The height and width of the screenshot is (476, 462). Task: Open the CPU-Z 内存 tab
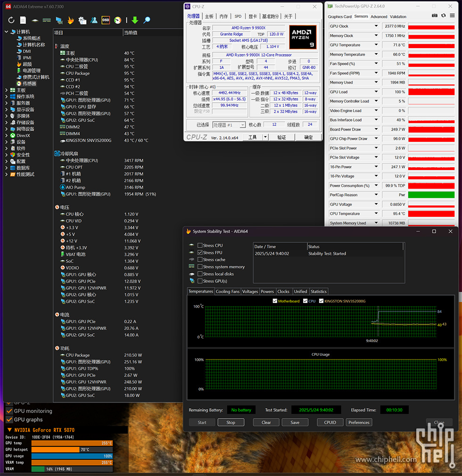[x=223, y=16]
